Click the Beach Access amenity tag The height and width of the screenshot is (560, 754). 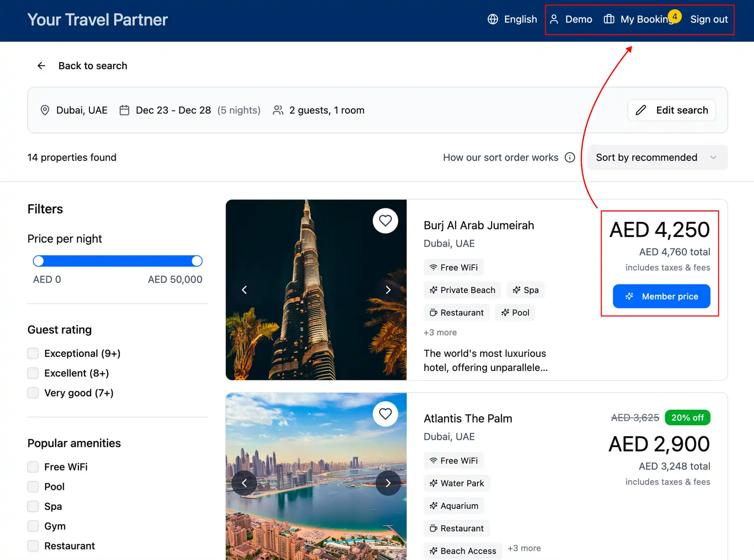click(463, 551)
